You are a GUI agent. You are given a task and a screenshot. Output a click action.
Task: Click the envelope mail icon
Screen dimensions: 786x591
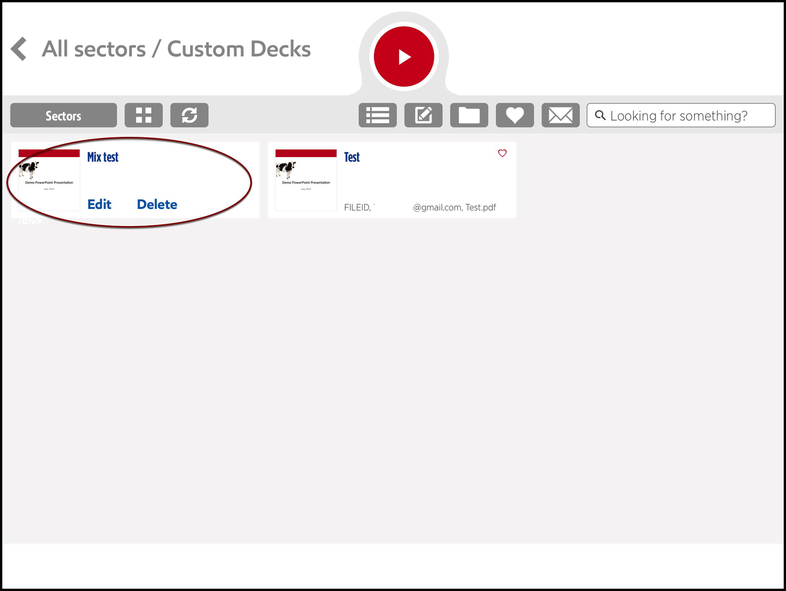click(561, 116)
